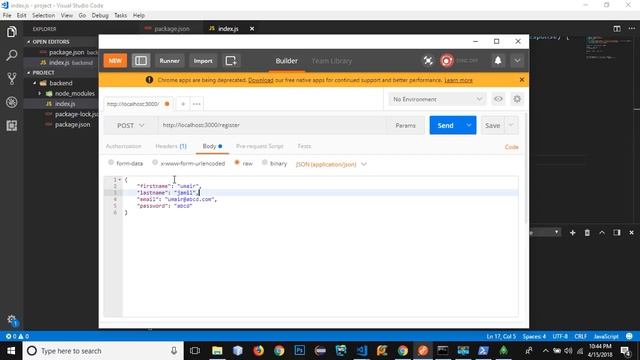Kill the terminal with trash icon
This screenshot has width=640, height=360.
click(x=587, y=233)
